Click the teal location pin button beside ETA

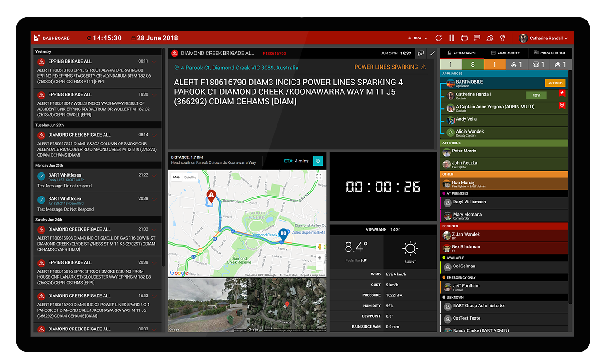click(318, 161)
